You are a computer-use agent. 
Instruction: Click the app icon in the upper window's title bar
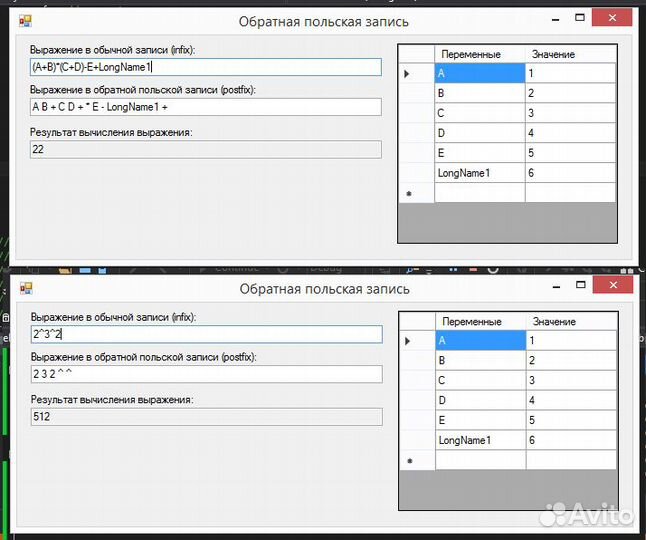pyautogui.click(x=26, y=21)
